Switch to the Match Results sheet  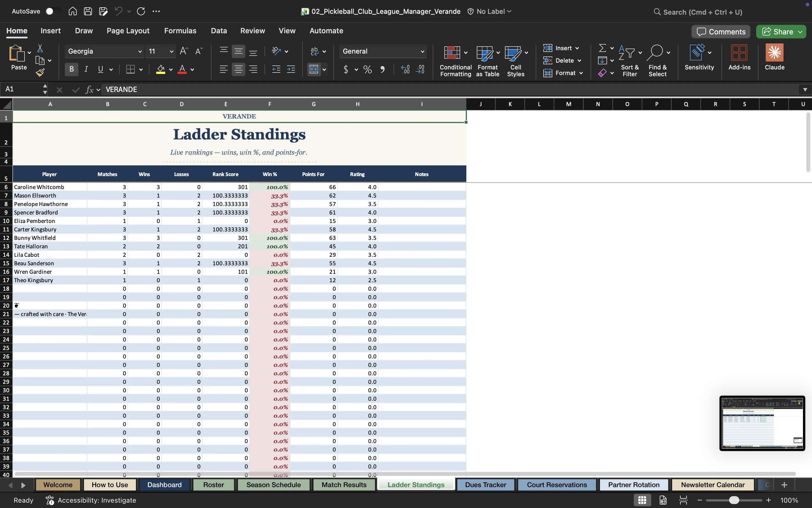point(344,485)
